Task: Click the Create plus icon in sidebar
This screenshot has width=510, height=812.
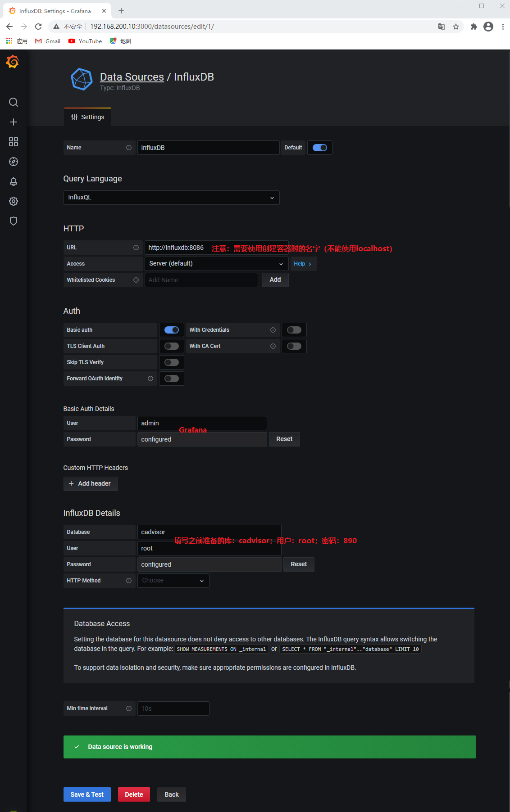Action: [x=14, y=122]
